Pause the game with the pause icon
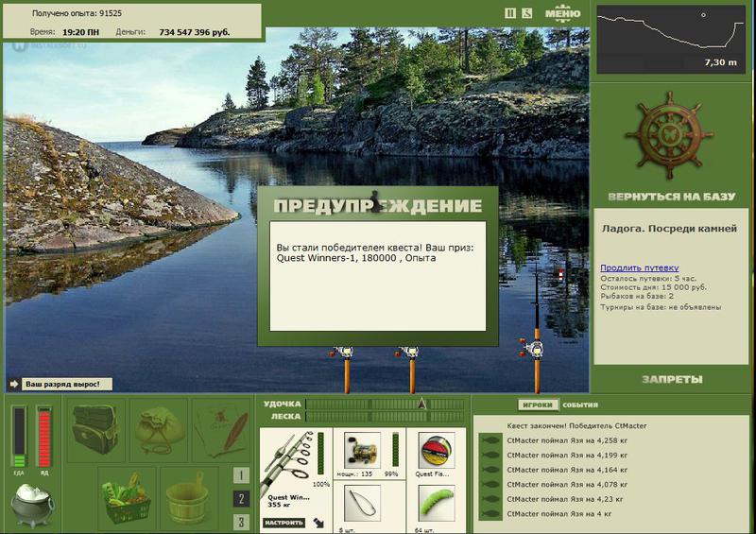Screen dimensions: 756x534 [509, 13]
